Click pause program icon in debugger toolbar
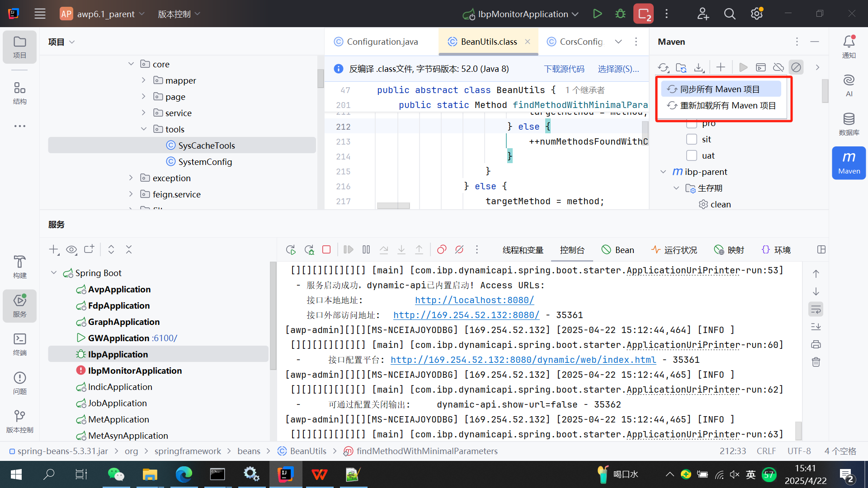The width and height of the screenshot is (868, 488). 366,249
